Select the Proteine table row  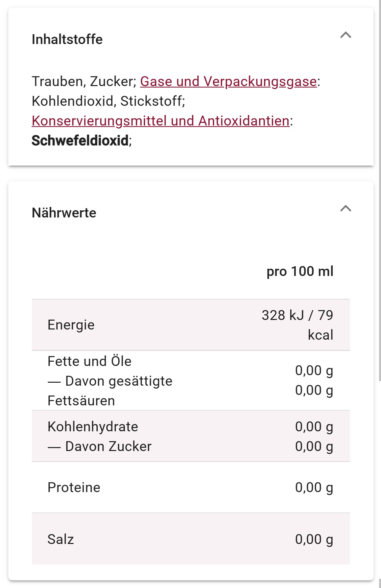pyautogui.click(x=191, y=487)
